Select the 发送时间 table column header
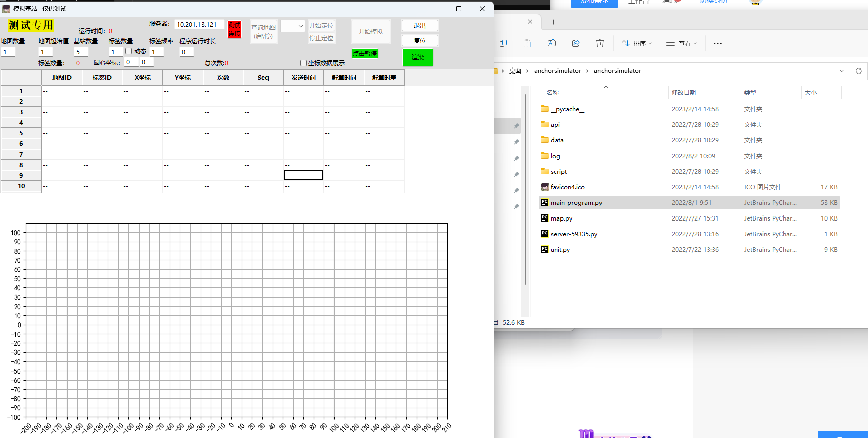 [303, 78]
